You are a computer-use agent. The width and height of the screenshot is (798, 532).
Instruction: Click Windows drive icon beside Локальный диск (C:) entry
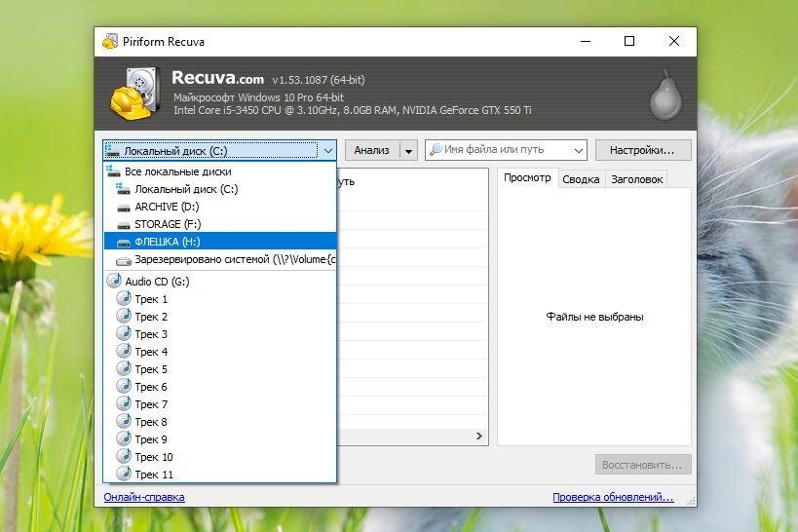(x=123, y=189)
